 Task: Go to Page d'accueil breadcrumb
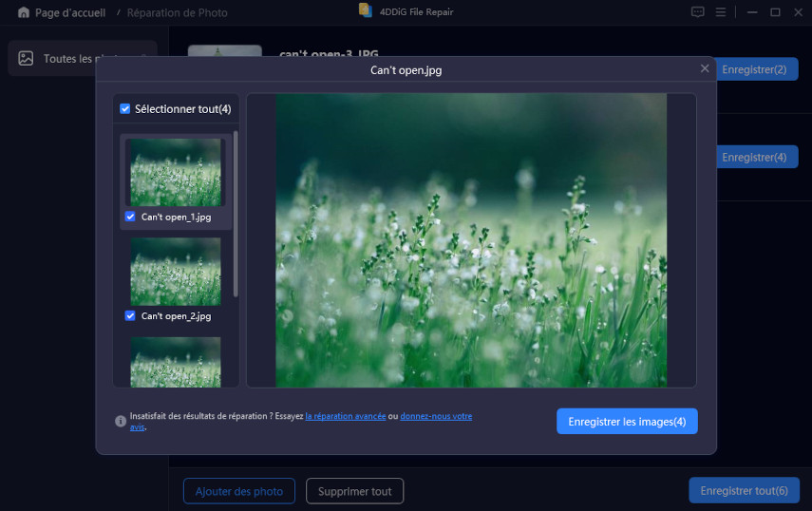tap(69, 13)
